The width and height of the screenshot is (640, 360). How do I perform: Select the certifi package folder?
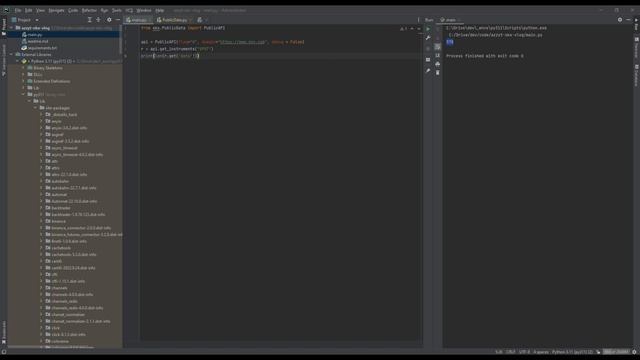[57, 261]
